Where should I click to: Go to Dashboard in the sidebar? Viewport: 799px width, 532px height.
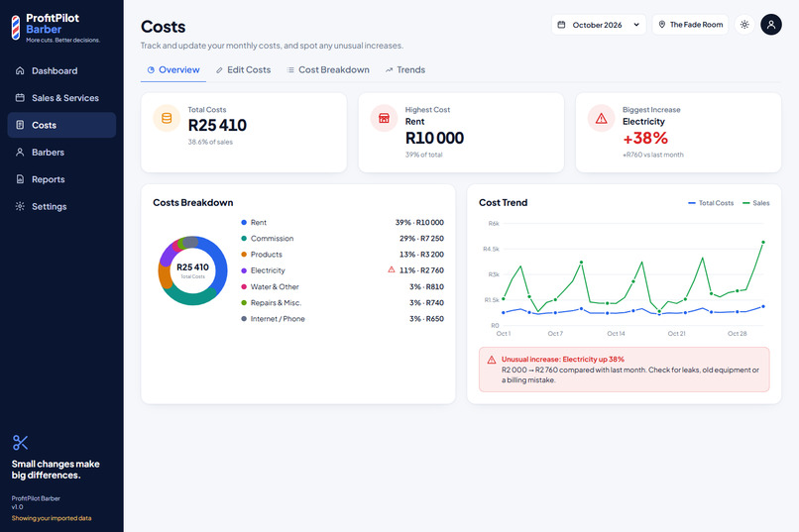(61, 70)
